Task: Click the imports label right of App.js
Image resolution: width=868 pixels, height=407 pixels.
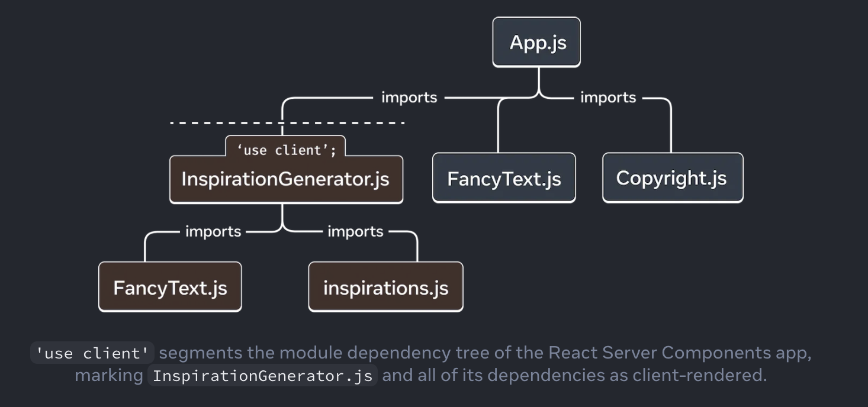Action: [x=607, y=97]
